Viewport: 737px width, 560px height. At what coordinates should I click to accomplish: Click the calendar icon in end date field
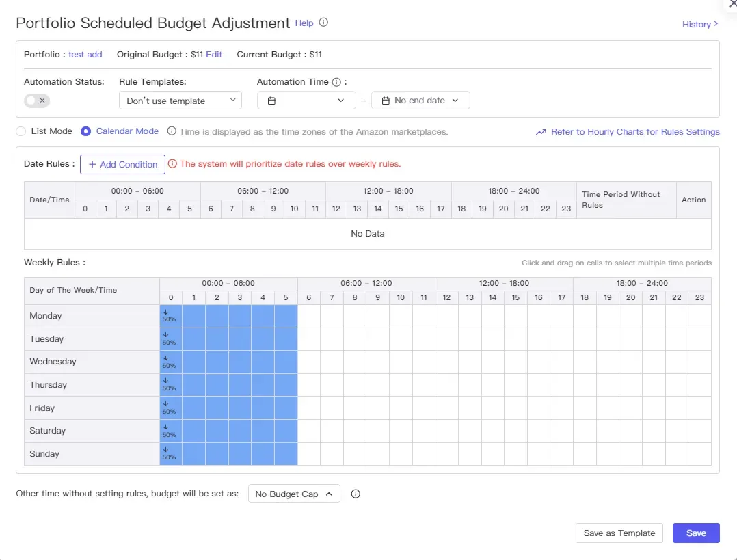386,101
